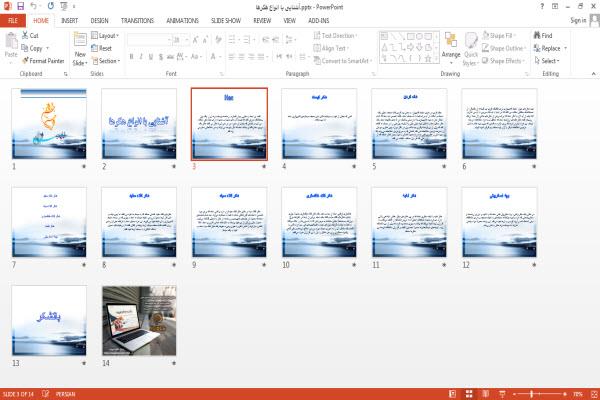Switch to the DESIGN tab

point(99,21)
